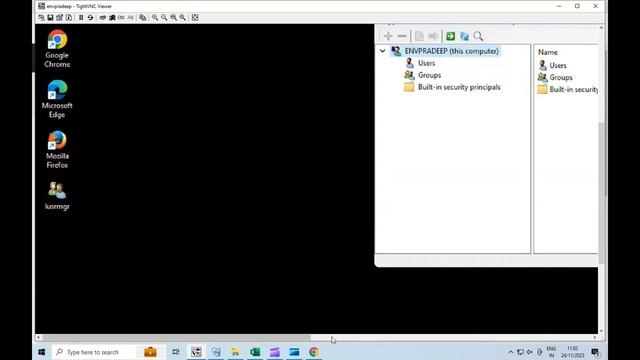Open Task View on the taskbar
The image size is (640, 360).
coord(176,352)
